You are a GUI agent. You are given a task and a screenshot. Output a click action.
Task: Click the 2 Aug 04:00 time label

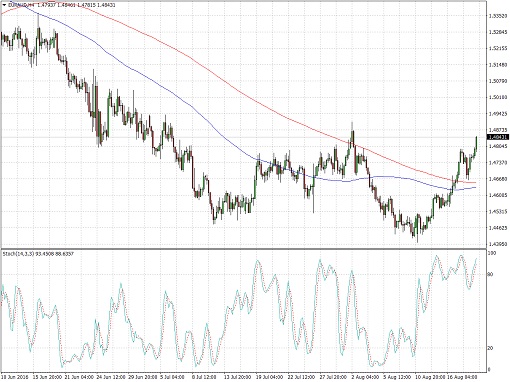pos(364,377)
